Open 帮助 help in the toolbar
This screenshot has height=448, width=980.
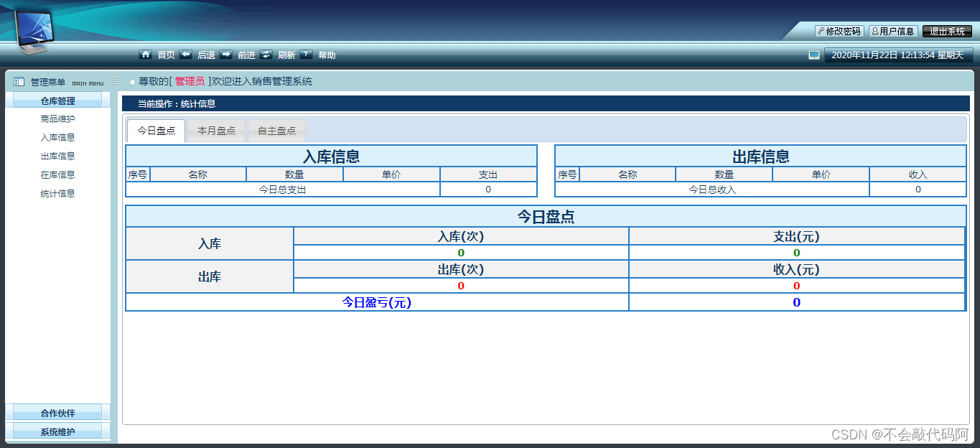(327, 55)
